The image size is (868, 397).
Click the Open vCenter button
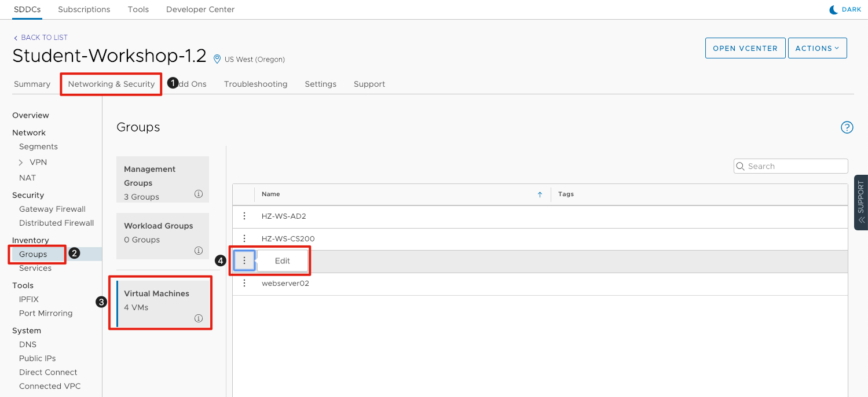[745, 49]
